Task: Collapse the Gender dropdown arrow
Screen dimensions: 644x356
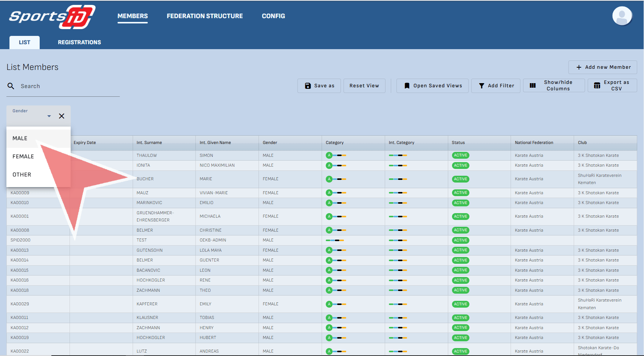Action: tap(49, 116)
